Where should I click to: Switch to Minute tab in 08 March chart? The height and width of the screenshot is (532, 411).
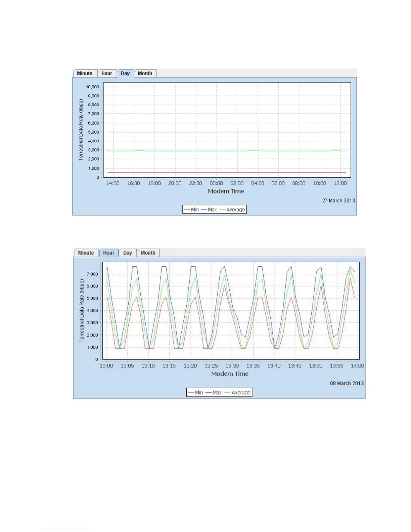tap(86, 253)
